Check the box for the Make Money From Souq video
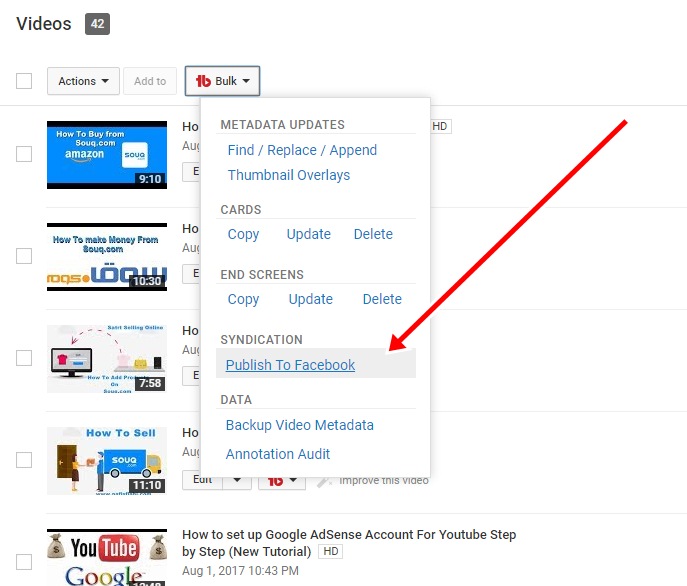687x586 pixels. pos(24,256)
